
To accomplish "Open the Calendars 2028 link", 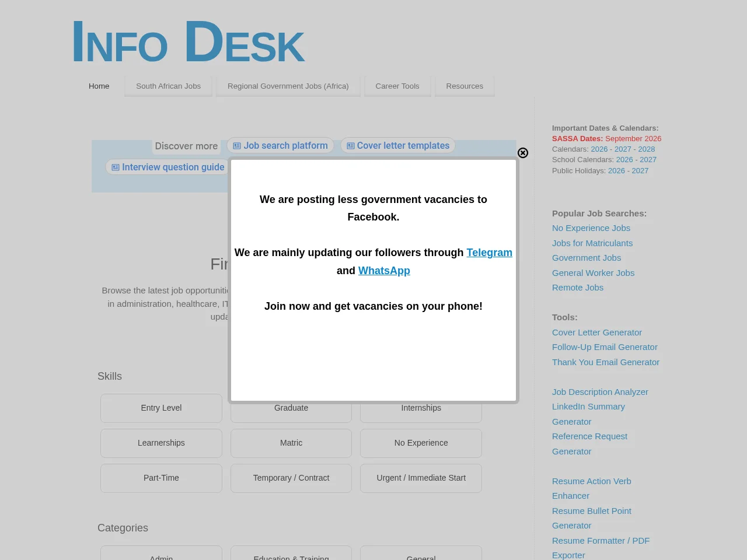I will tap(647, 149).
